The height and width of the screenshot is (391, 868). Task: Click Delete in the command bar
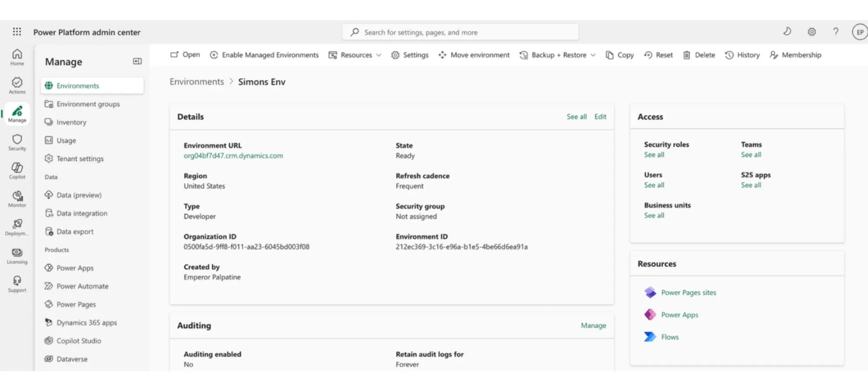pos(699,55)
